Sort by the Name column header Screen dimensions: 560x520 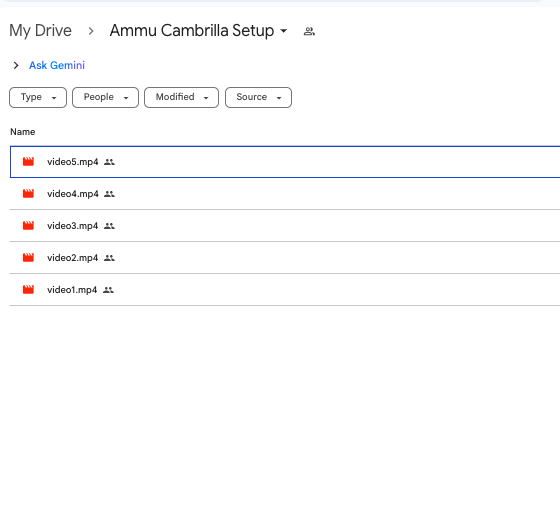click(22, 132)
